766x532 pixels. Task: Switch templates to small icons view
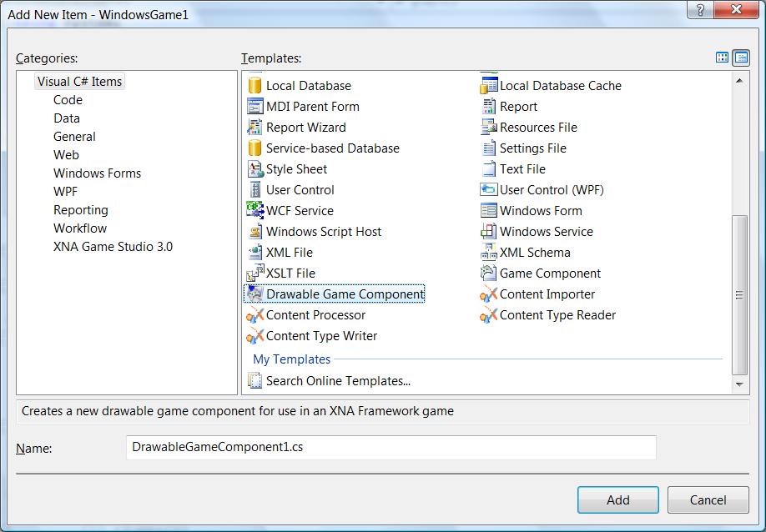(741, 58)
